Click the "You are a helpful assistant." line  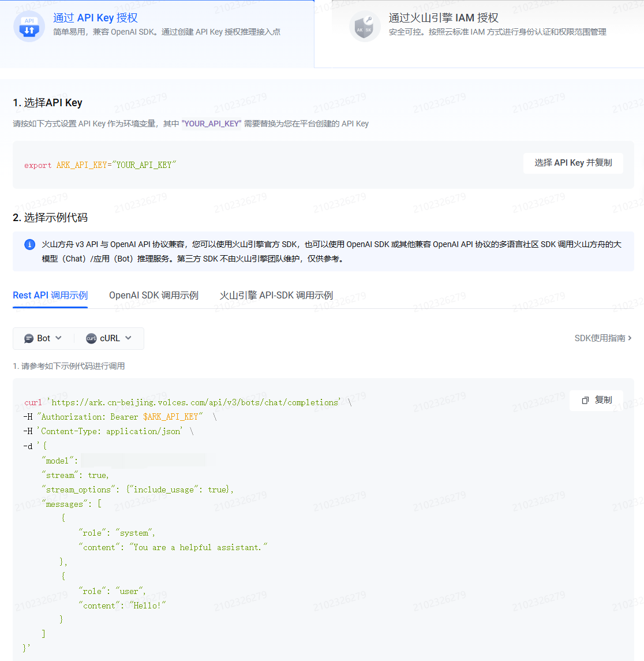tap(173, 548)
